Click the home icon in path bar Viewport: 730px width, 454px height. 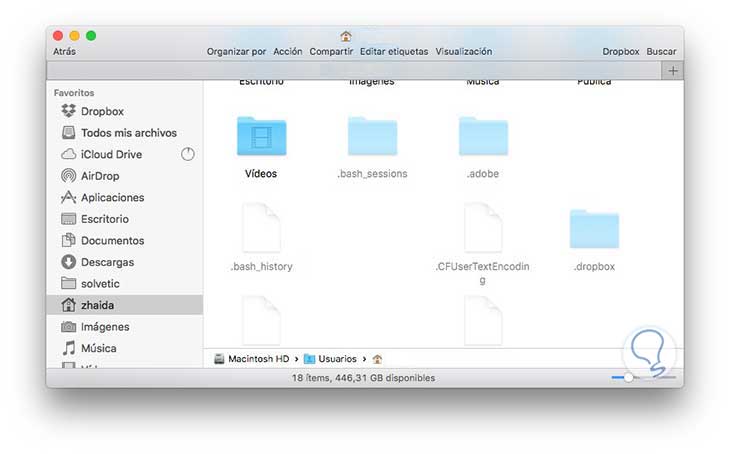pyautogui.click(x=377, y=359)
